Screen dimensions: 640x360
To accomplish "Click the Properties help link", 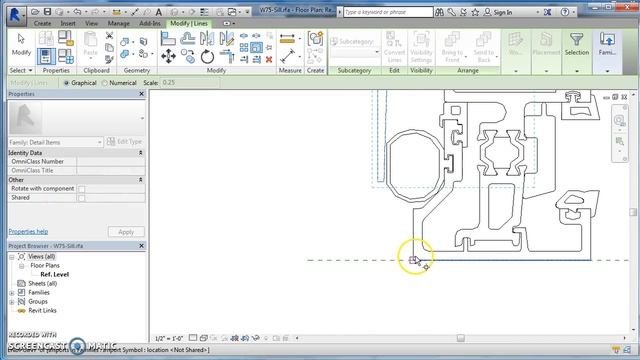I will 28,231.
